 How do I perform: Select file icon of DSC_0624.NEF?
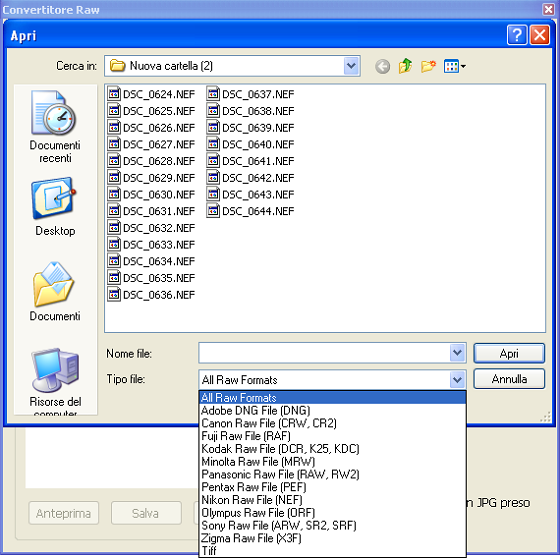coord(114,94)
